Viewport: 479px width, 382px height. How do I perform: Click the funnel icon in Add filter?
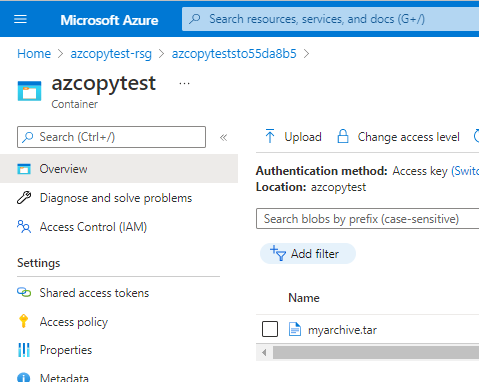coord(278,253)
